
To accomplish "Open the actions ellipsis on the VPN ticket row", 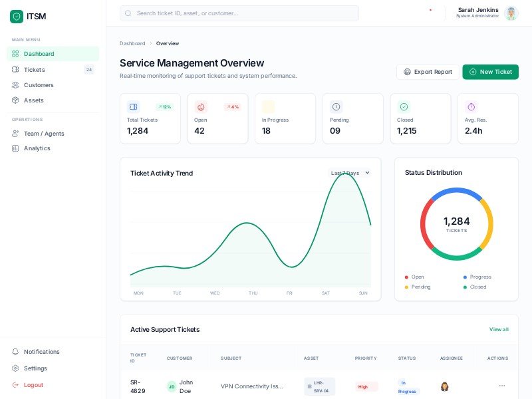I will pos(502,385).
